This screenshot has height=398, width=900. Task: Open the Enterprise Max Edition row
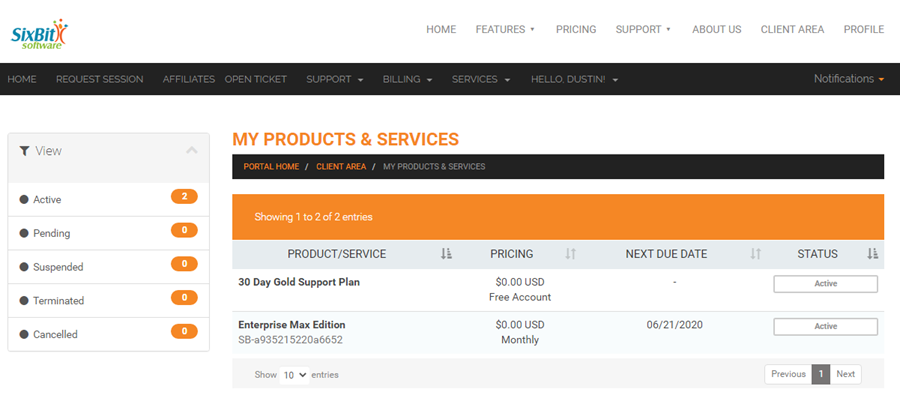point(558,333)
